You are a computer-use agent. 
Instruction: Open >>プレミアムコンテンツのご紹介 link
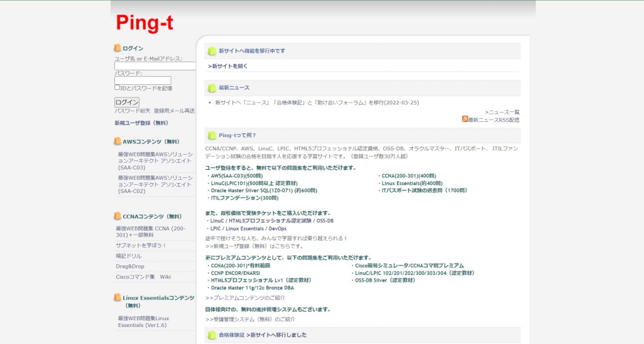[245, 298]
